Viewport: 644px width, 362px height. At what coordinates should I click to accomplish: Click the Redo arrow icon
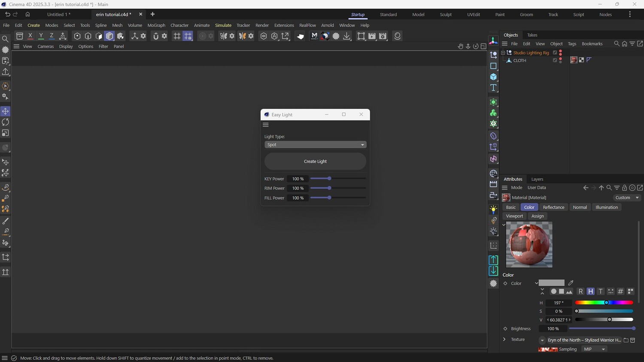click(15, 14)
